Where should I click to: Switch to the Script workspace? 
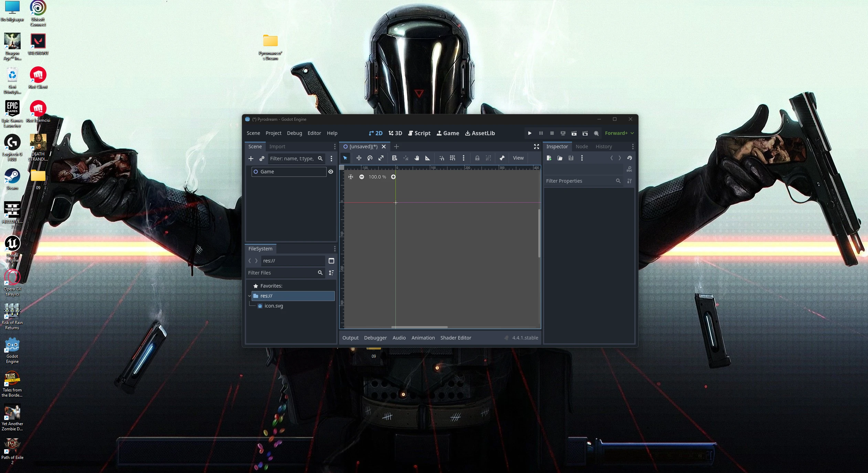click(x=419, y=133)
